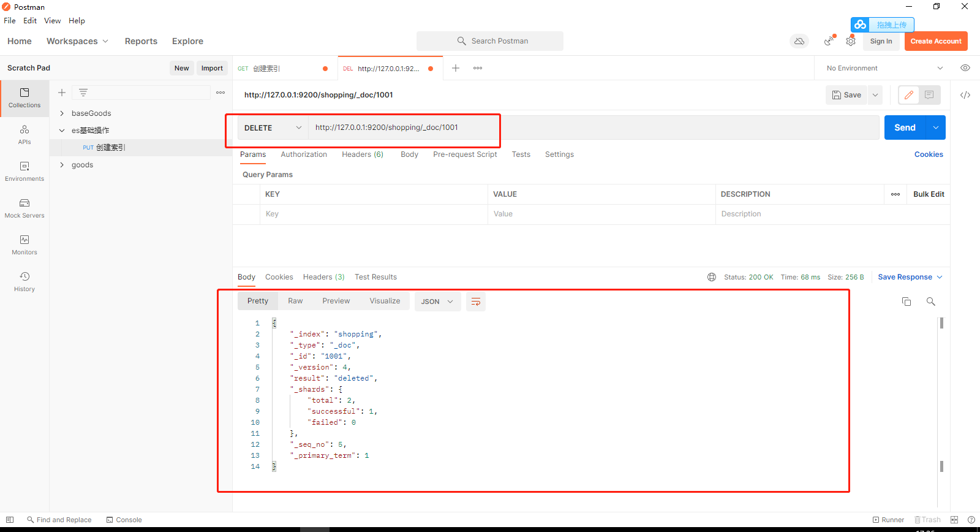Open the No Environment selector

coord(884,68)
